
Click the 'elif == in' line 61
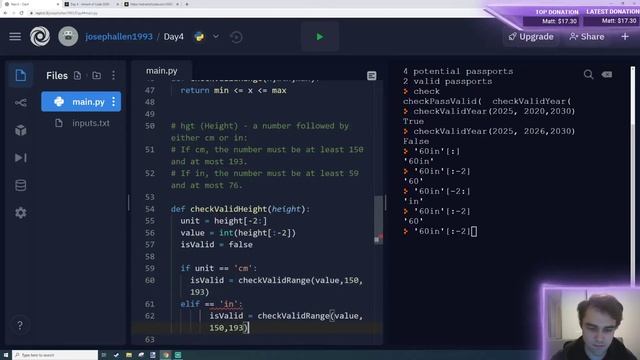211,304
